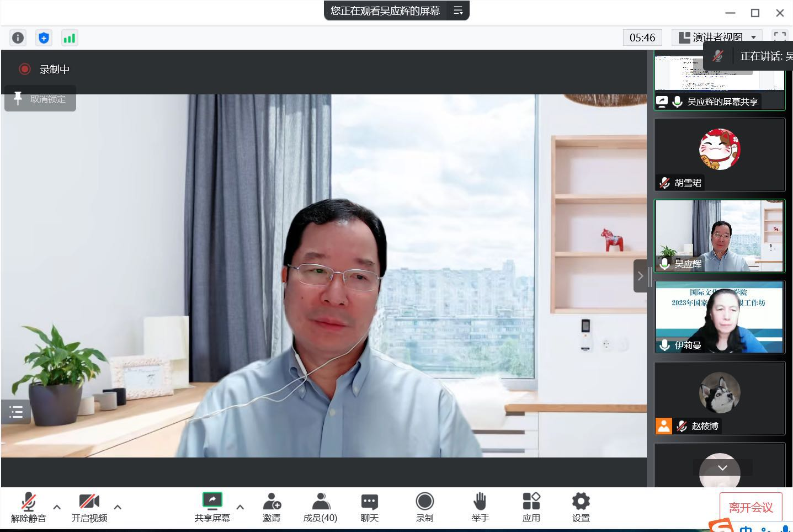Open the screen share banner options menu
Image resolution: width=793 pixels, height=532 pixels.
click(458, 10)
